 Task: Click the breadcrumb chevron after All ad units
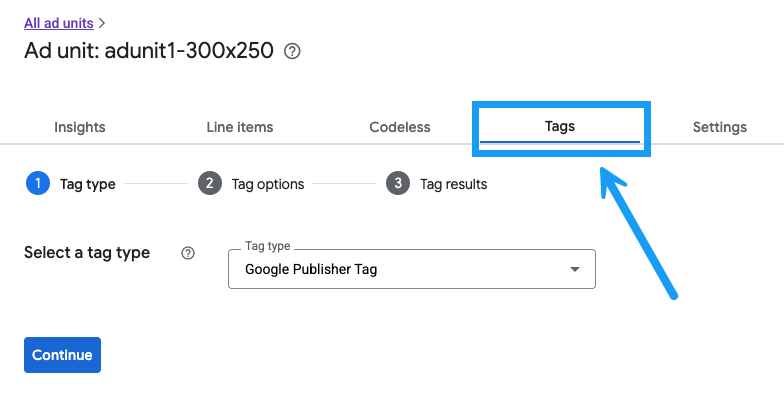(x=102, y=23)
